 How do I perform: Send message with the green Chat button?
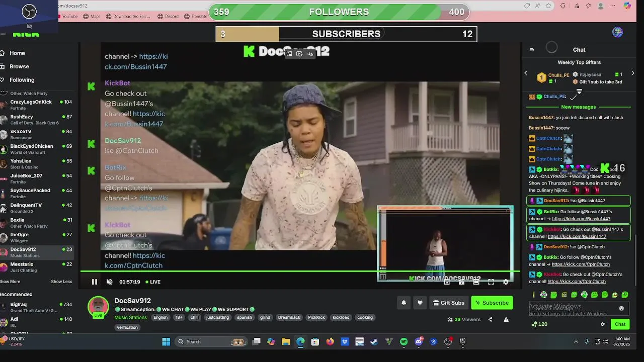click(620, 324)
